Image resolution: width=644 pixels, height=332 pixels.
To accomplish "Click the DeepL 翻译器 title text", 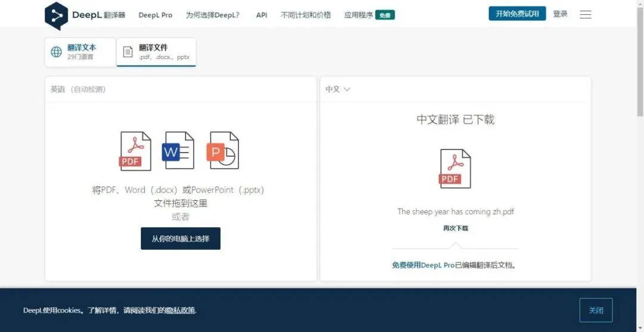I will [98, 15].
